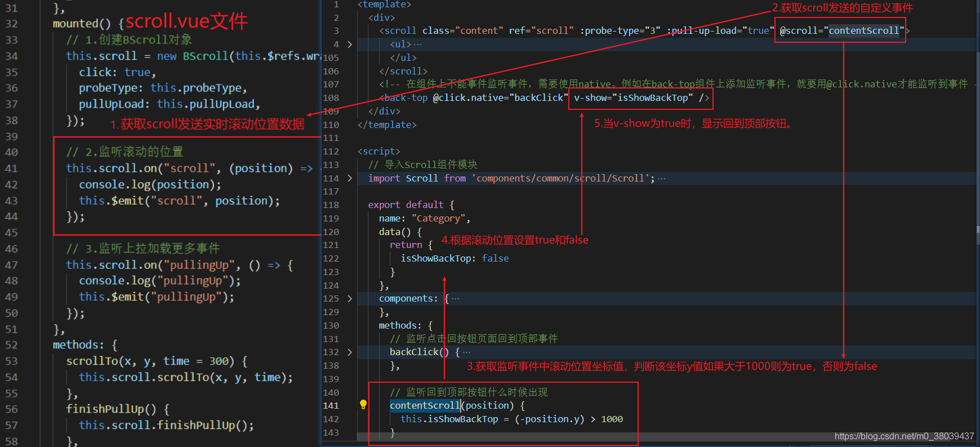The width and height of the screenshot is (980, 447).
Task: Click 'this.isShowBackTop = (-position.y) > 1000'
Action: pyautogui.click(x=512, y=419)
